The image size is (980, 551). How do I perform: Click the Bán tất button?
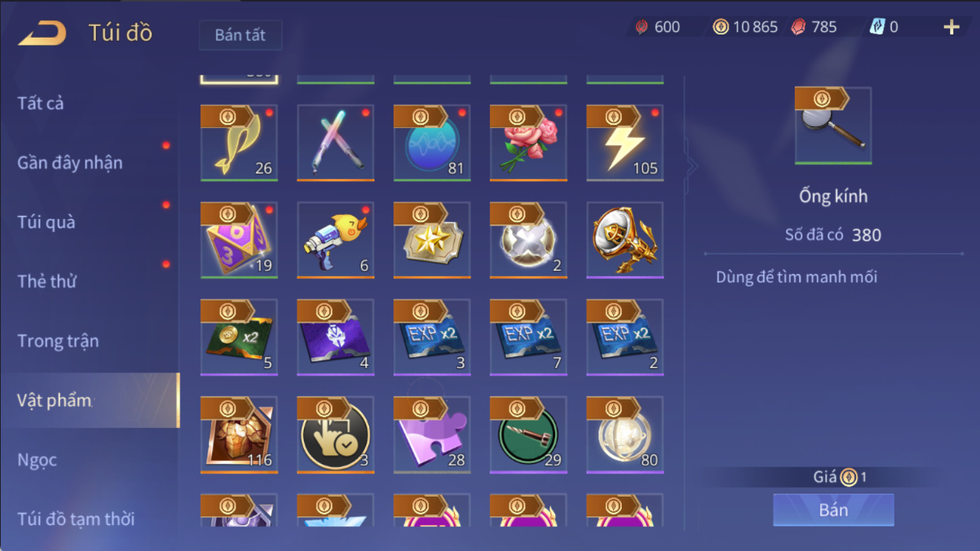tap(240, 35)
